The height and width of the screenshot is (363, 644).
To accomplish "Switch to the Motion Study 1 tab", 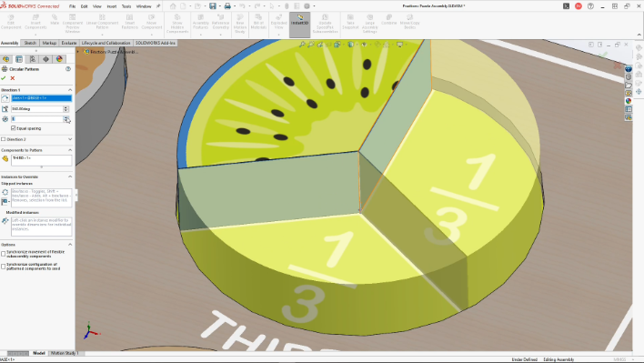I will (64, 353).
